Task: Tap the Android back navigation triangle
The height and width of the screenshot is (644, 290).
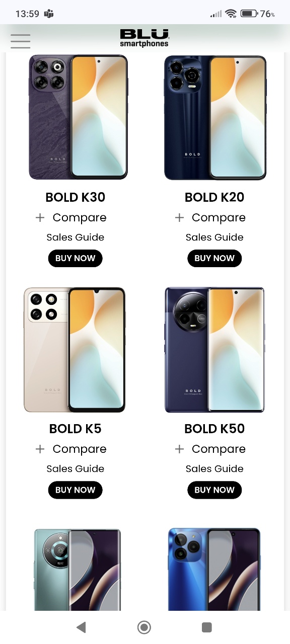Action: click(x=81, y=627)
